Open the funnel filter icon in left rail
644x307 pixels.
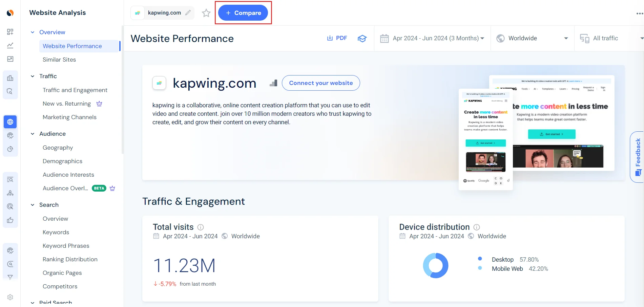tap(10, 277)
